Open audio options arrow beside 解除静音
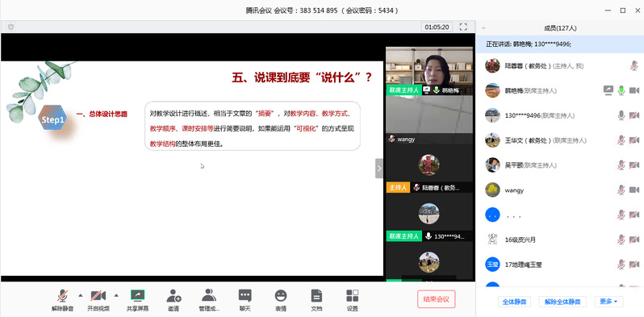 pyautogui.click(x=80, y=295)
